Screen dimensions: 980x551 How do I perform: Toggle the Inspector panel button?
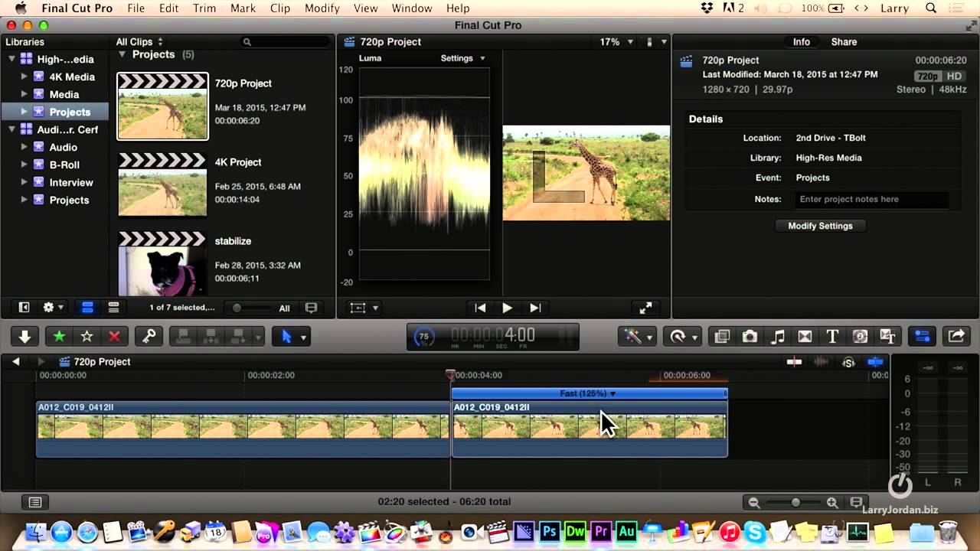[922, 336]
